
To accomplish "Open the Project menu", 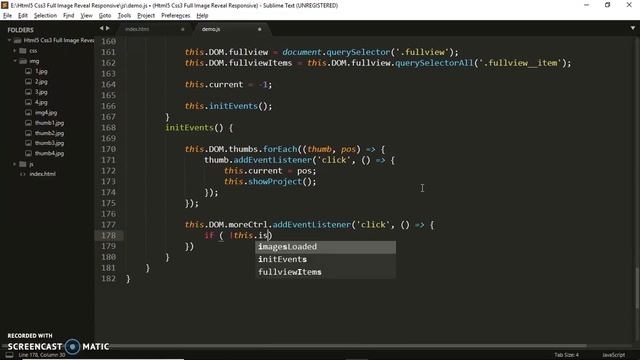I will tap(146, 16).
